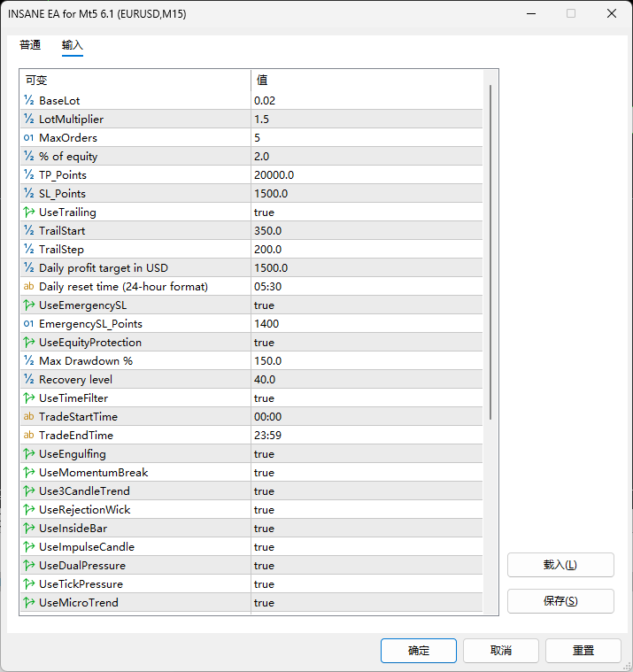Image resolution: width=633 pixels, height=672 pixels.
Task: Open the UseInsideBar value dropdown
Action: point(264,529)
